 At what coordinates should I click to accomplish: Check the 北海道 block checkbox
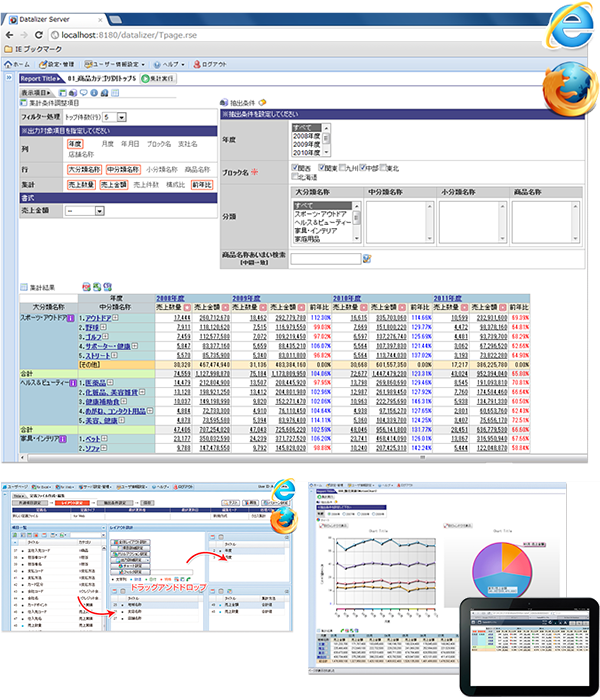pos(295,177)
